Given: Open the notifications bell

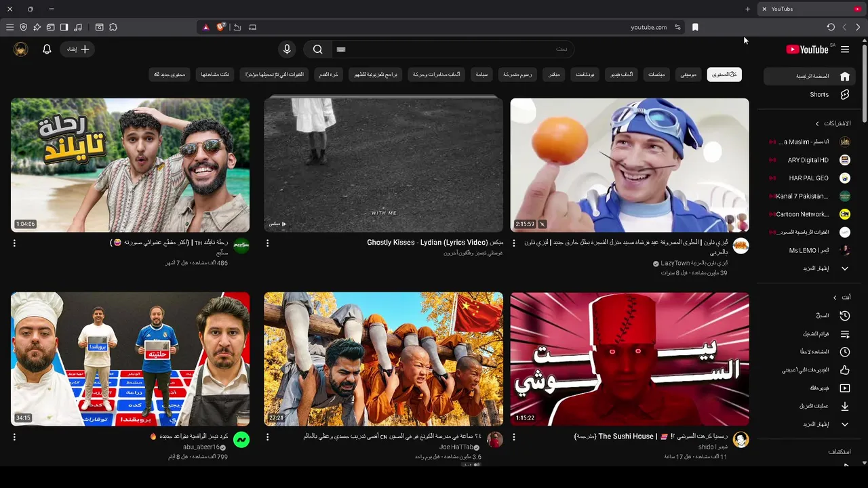Looking at the screenshot, I should 47,49.
